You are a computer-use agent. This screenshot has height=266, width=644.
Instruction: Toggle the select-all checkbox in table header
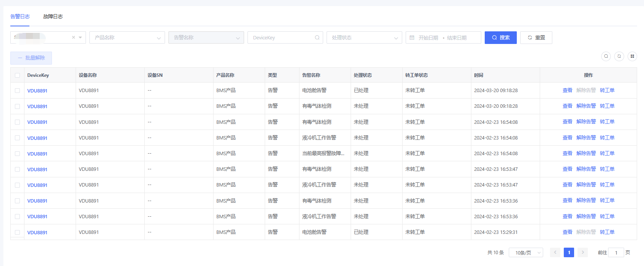point(18,75)
